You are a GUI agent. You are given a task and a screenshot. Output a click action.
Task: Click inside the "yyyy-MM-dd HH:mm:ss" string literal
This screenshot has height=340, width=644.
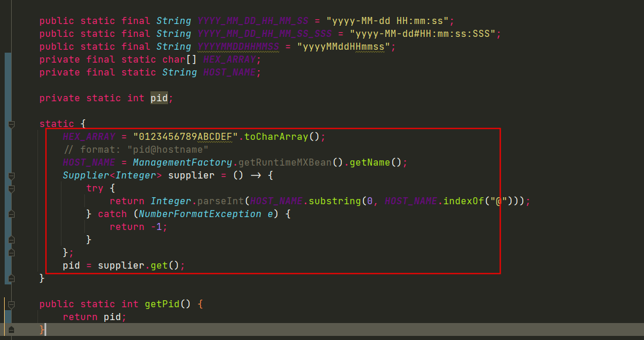tap(392, 20)
